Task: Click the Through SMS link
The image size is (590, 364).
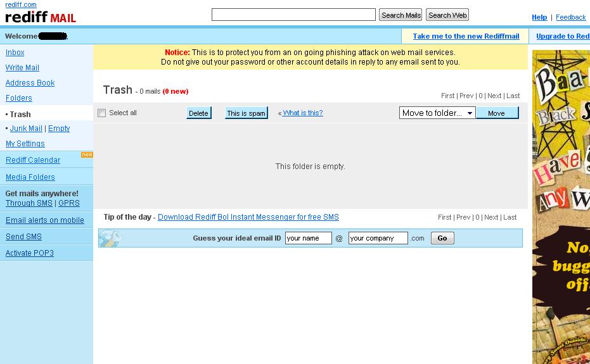Action: pos(29,203)
